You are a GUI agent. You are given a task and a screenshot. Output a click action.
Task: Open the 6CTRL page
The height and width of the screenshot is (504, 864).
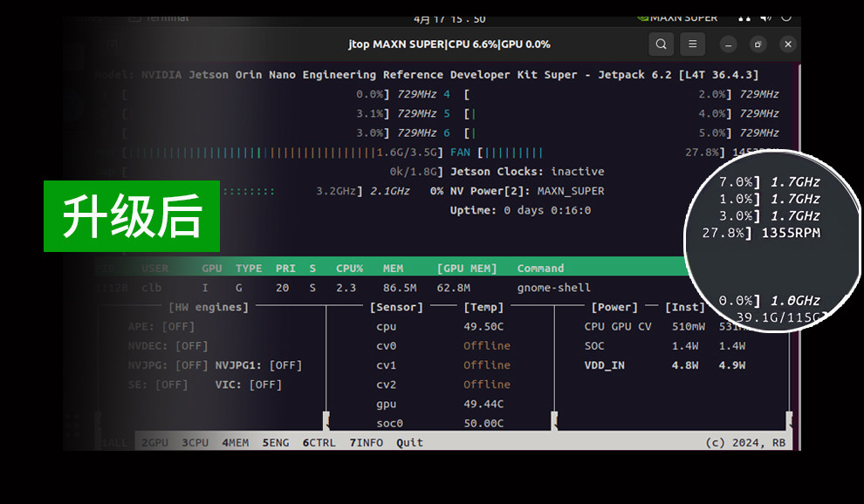point(319,442)
